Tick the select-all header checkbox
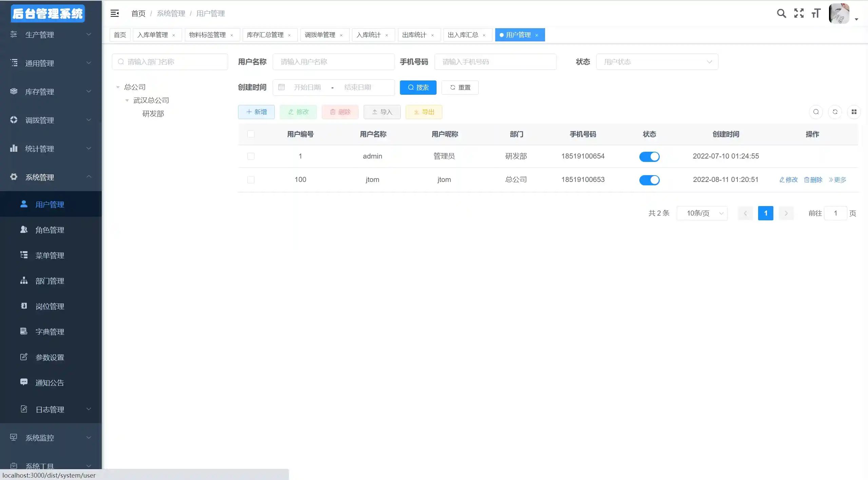Viewport: 868px width, 480px height. coord(251,134)
